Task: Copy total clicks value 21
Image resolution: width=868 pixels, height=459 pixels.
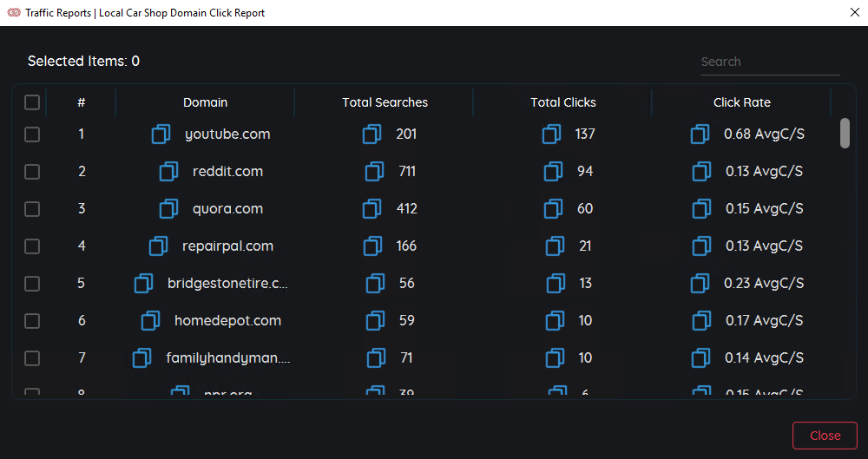Action: coord(556,246)
